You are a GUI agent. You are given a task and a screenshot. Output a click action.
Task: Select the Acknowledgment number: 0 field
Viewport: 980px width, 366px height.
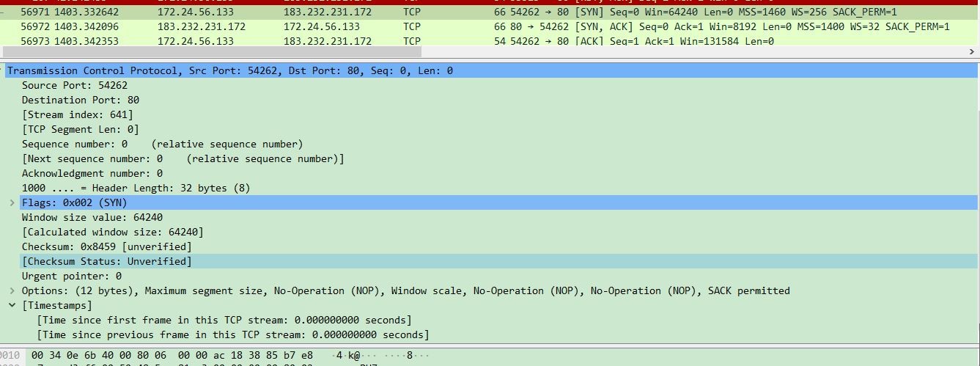[x=92, y=173]
